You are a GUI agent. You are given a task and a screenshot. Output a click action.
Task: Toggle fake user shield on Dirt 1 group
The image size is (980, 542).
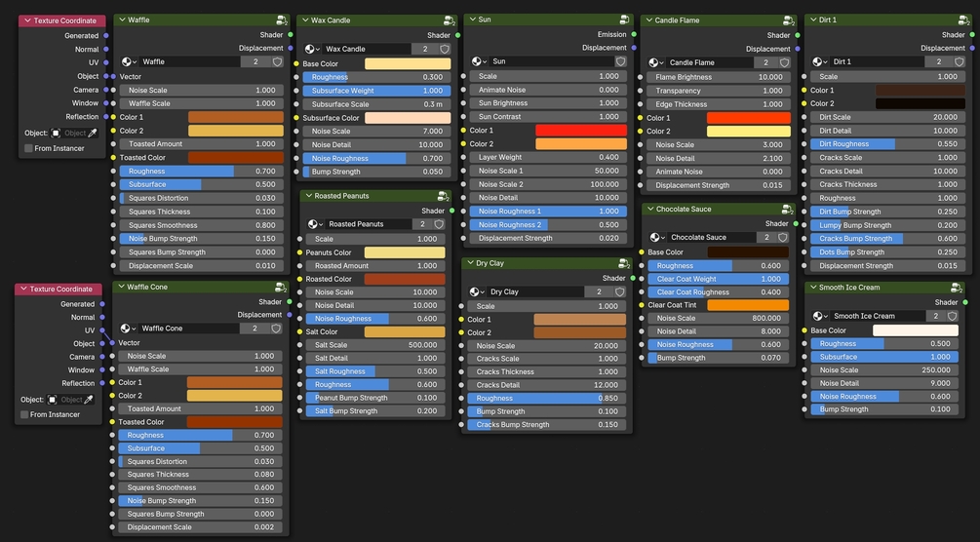pos(959,61)
